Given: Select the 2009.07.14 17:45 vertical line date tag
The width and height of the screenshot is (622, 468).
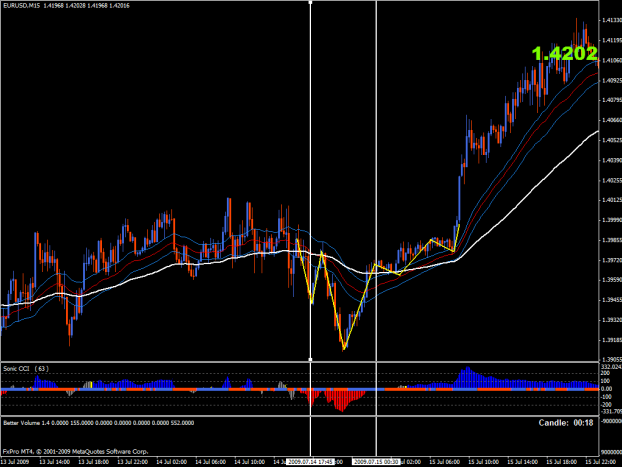Looking at the screenshot, I should point(310,462).
